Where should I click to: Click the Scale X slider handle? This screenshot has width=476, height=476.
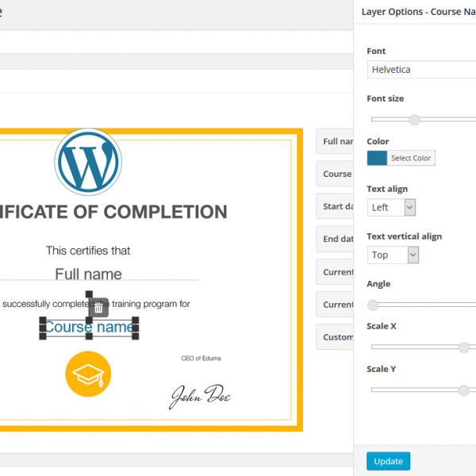(463, 347)
